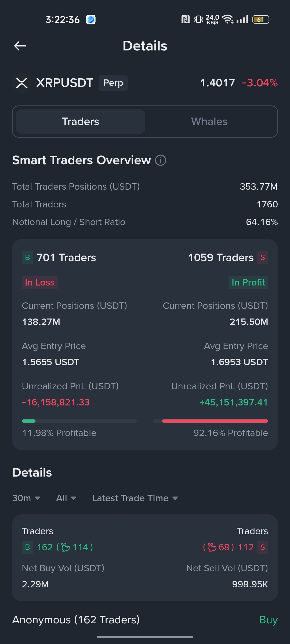This screenshot has height=644, width=290.
Task: Tap the red 92.16% Profitable progress bar
Action: 215,421
